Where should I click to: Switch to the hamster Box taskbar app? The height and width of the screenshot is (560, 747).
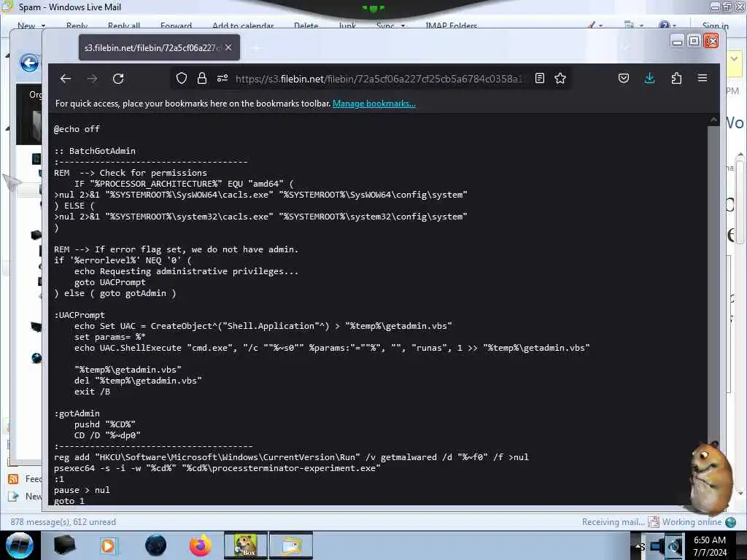[x=246, y=545]
